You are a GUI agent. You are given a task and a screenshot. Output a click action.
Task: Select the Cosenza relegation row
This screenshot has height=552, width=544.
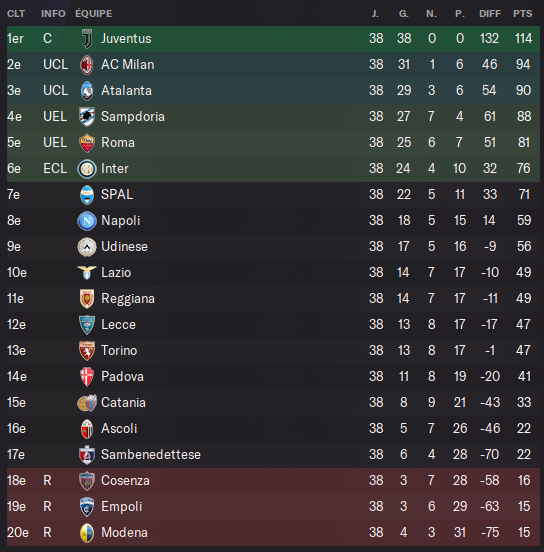tap(273, 481)
